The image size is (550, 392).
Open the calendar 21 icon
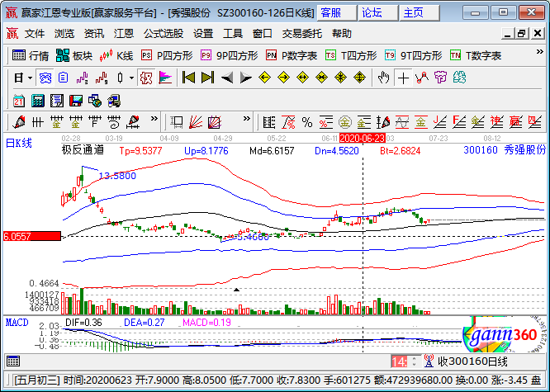19,101
